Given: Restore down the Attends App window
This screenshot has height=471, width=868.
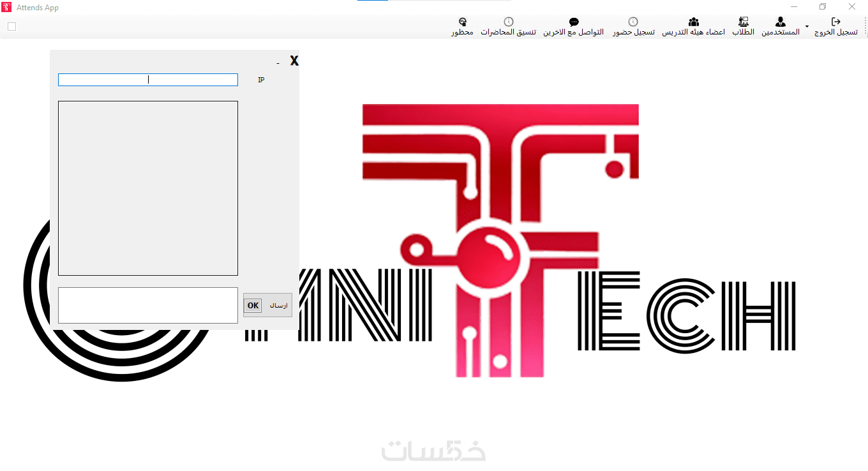Looking at the screenshot, I should pyautogui.click(x=823, y=6).
